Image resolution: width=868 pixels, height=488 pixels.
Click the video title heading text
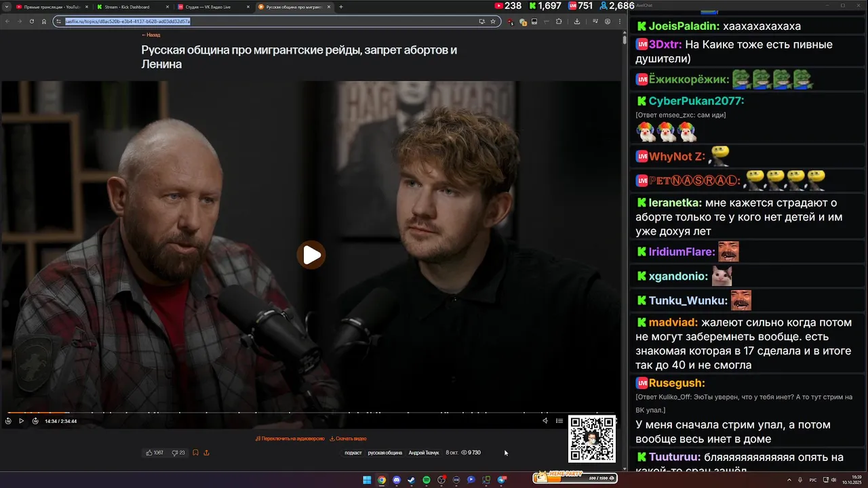point(299,58)
